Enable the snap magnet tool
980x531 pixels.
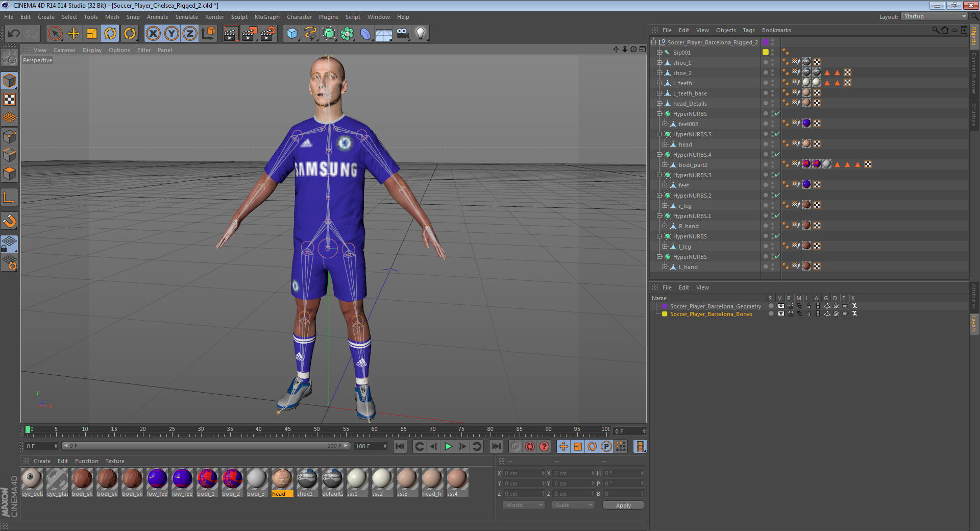[x=10, y=221]
